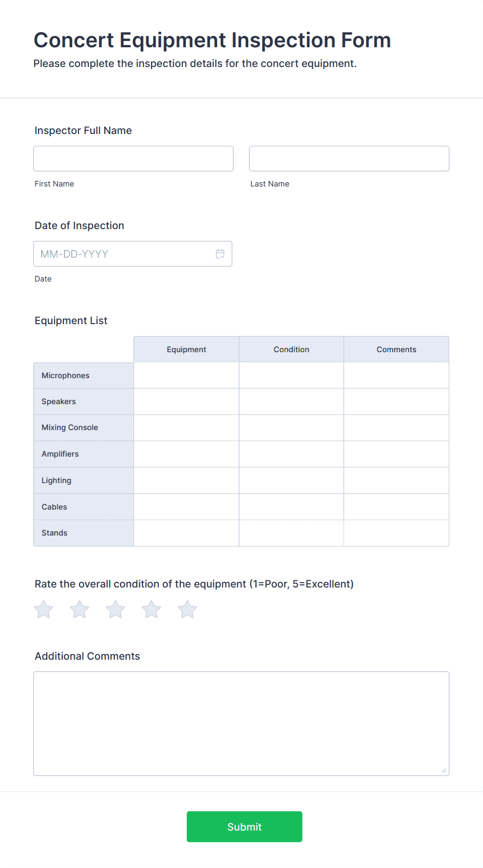The height and width of the screenshot is (868, 483).
Task: Select Lighting Equipment cell
Action: (x=186, y=480)
